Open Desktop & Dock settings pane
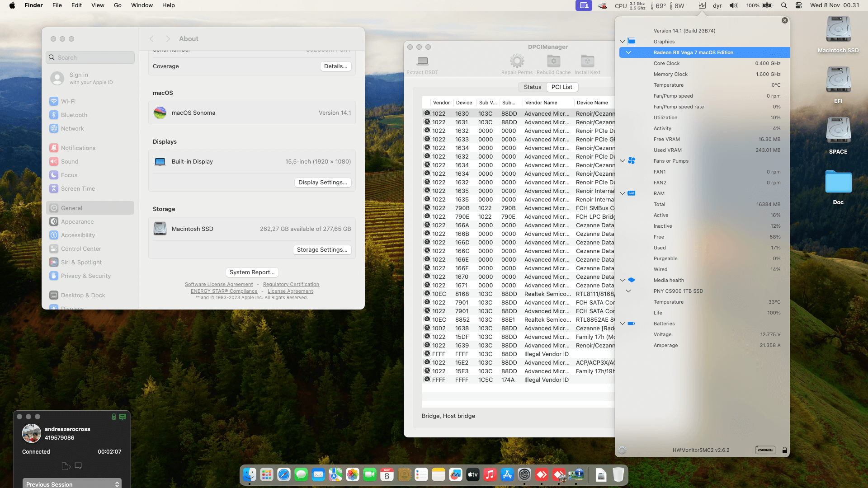This screenshot has height=488, width=868. tap(90, 296)
